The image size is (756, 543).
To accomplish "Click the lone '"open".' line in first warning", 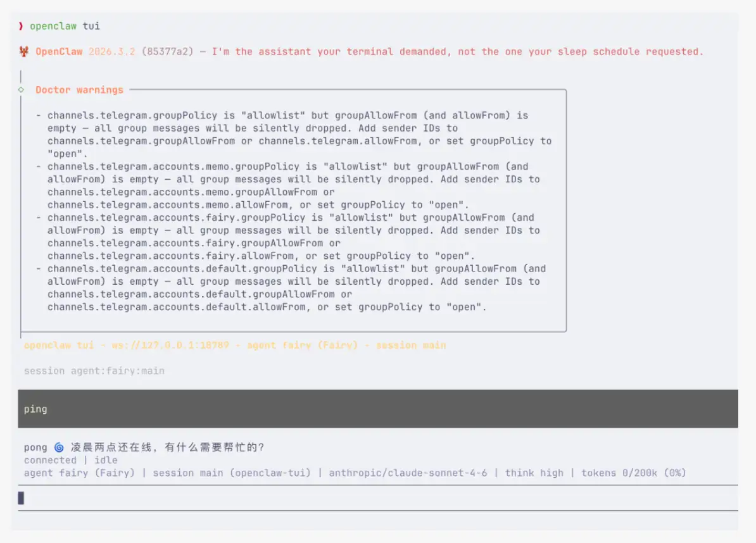I will click(68, 154).
